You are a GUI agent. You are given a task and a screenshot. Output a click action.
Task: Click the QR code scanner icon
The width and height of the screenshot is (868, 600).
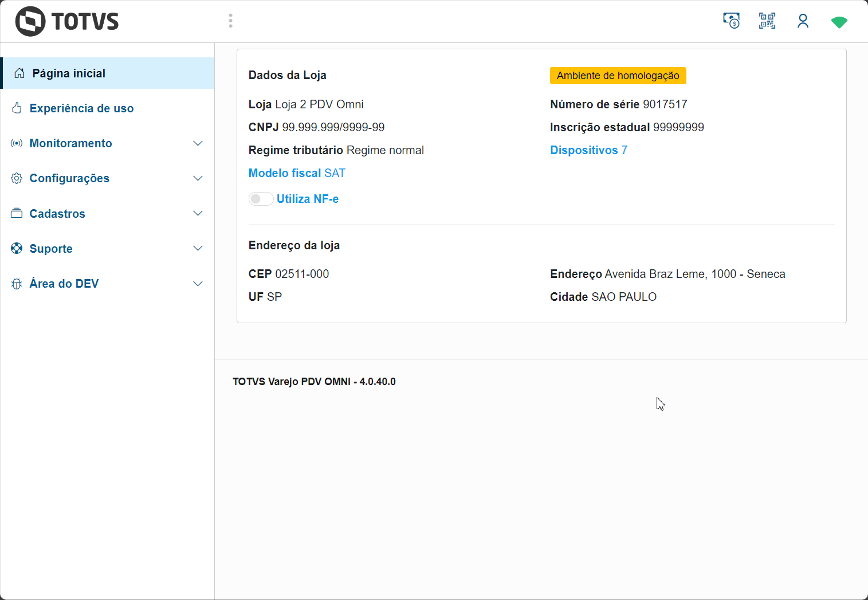[x=767, y=21]
